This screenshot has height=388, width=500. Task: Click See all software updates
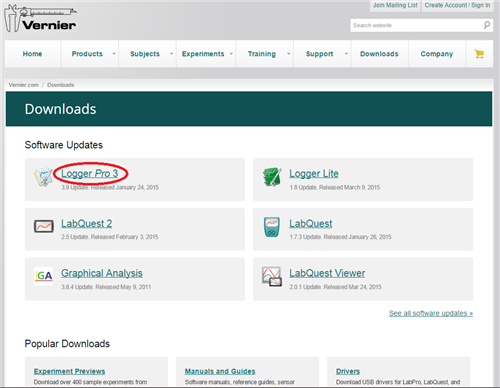point(431,313)
